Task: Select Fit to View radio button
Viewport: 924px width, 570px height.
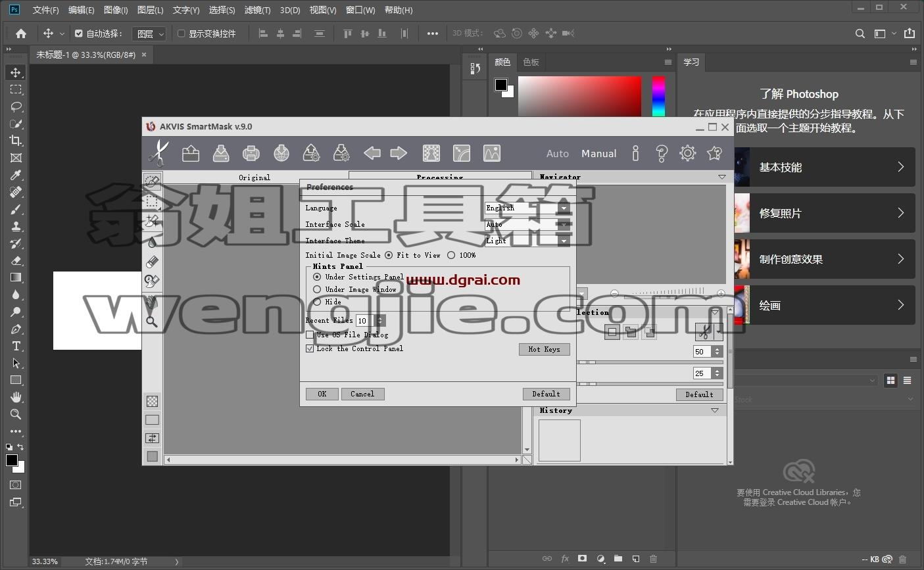Action: [389, 255]
